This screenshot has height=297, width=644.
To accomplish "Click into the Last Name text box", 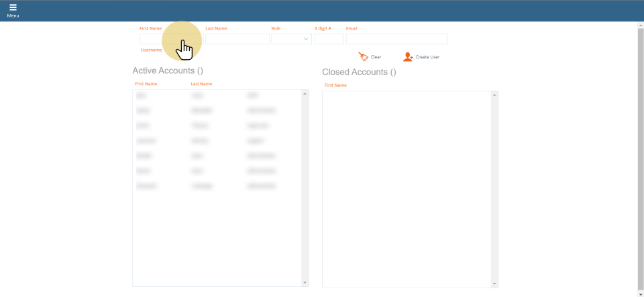I will click(x=237, y=39).
